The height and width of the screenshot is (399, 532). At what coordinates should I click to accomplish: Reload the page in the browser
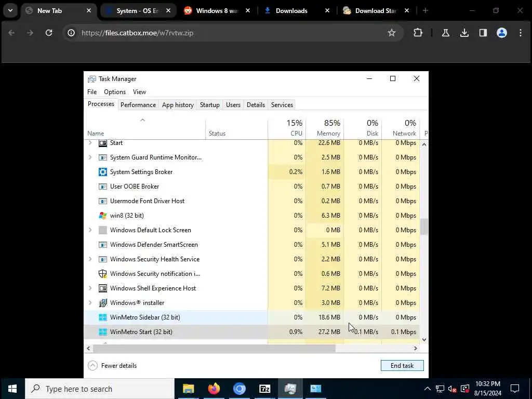click(x=49, y=33)
